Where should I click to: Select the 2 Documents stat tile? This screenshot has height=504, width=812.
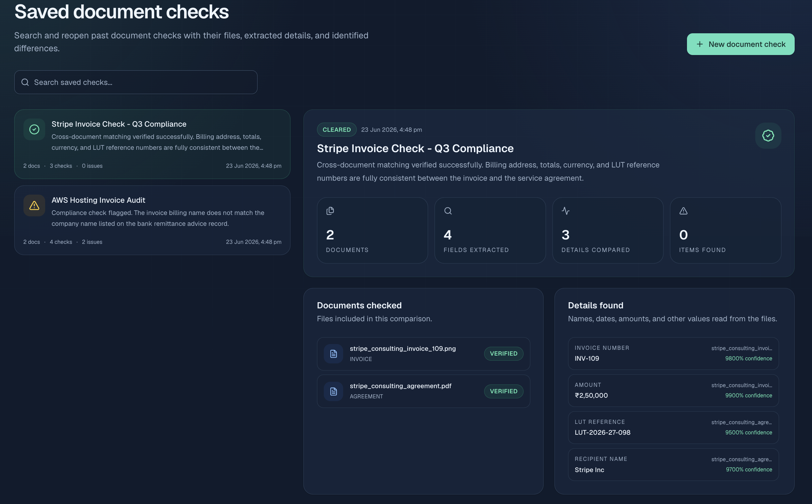tap(372, 230)
